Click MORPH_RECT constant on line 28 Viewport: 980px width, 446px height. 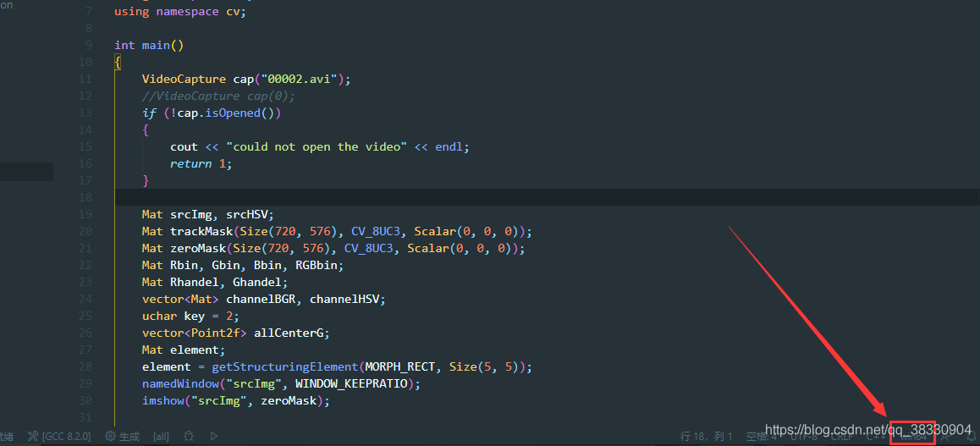point(399,366)
